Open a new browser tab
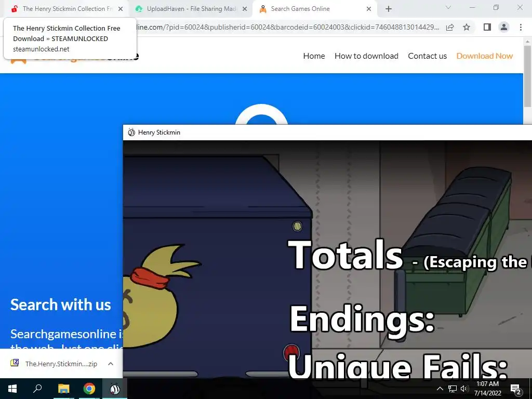 coord(389,9)
